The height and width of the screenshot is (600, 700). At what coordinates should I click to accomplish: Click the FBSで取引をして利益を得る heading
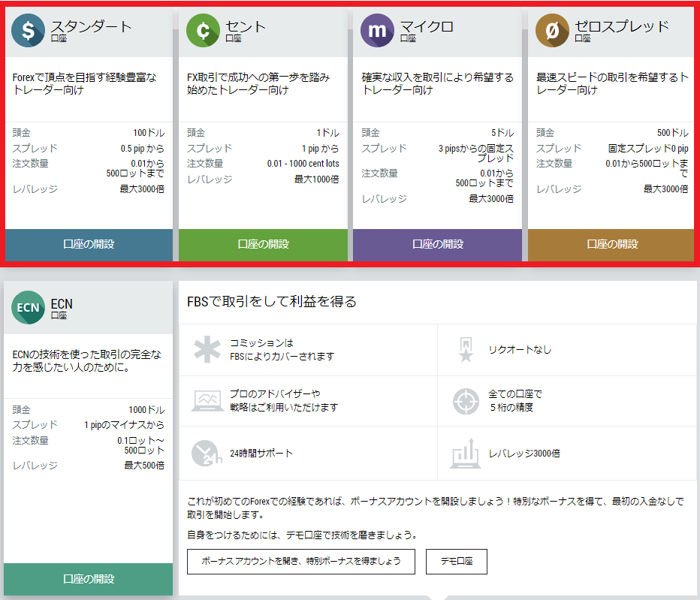tap(271, 302)
